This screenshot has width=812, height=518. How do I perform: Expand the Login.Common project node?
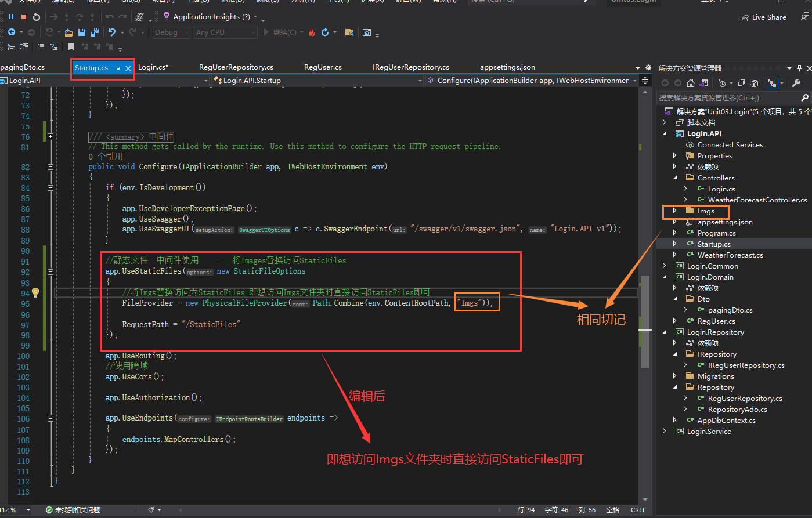665,266
